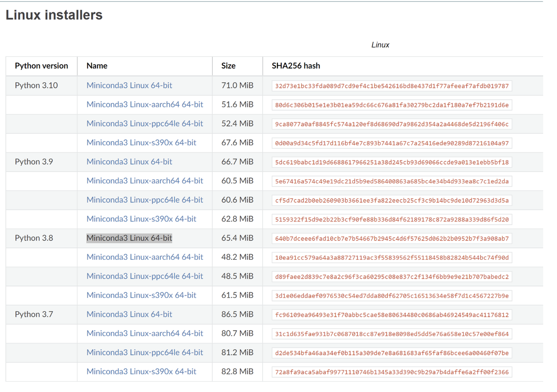Download Python 3.8 Linux-s390x 64-bit installer
The width and height of the screenshot is (557, 392).
141,295
